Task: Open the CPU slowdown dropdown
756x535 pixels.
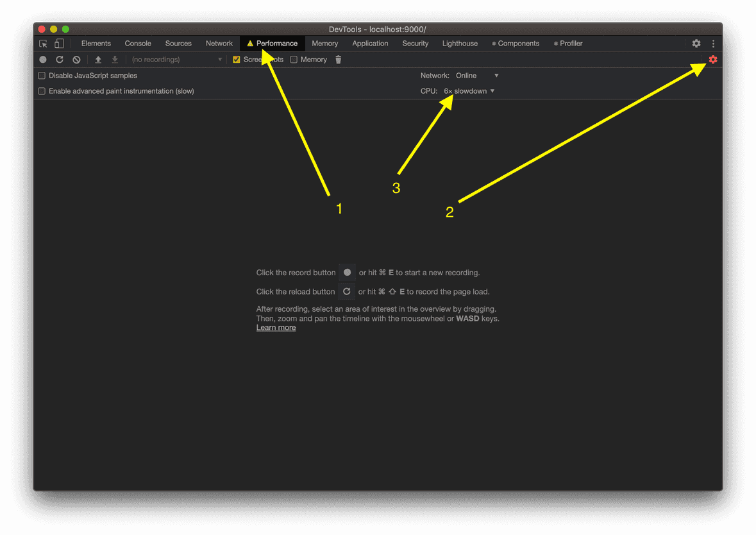Action: 469,90
